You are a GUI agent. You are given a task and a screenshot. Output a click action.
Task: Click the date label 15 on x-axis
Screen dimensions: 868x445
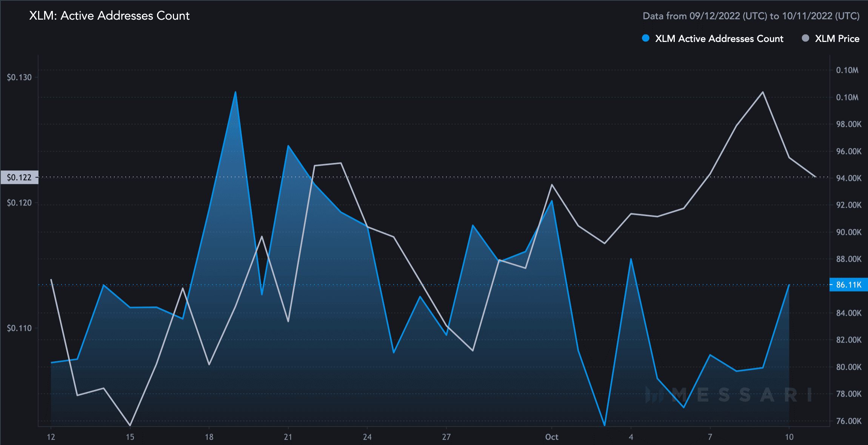[x=130, y=437]
